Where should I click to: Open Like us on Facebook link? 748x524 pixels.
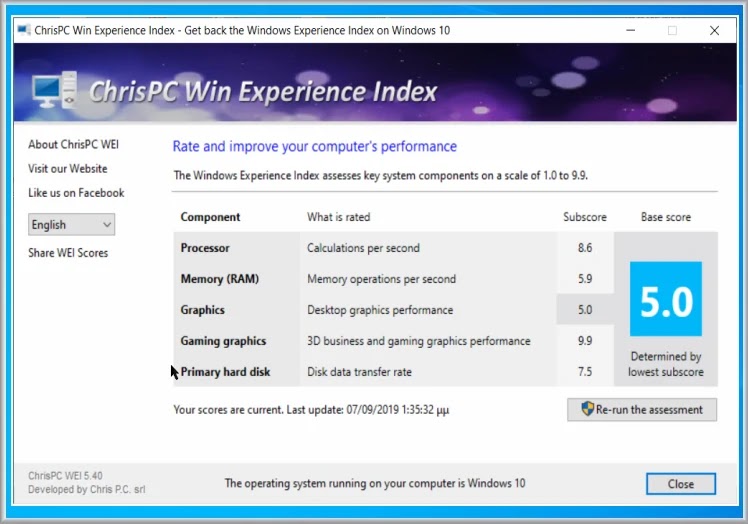[x=76, y=193]
